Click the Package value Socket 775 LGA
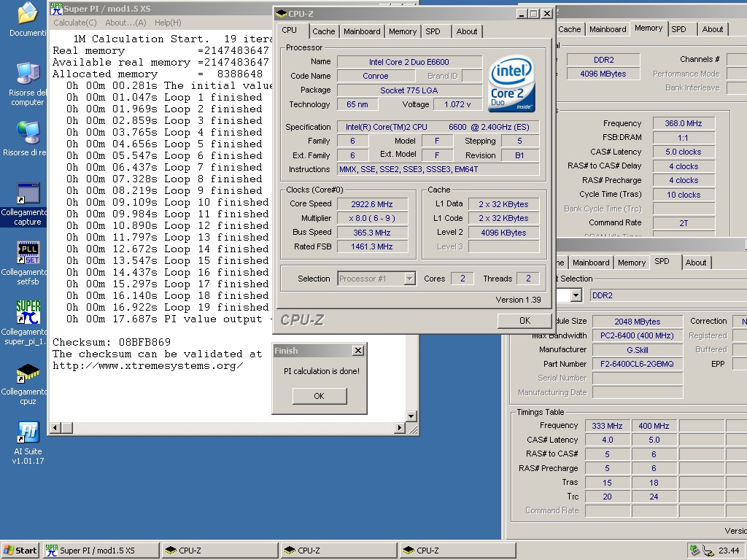The image size is (747, 560). 409,90
